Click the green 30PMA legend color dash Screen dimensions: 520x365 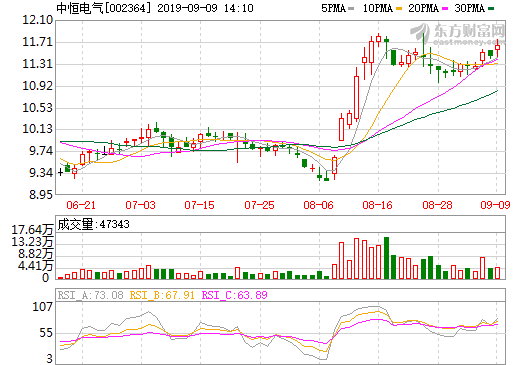491,9
